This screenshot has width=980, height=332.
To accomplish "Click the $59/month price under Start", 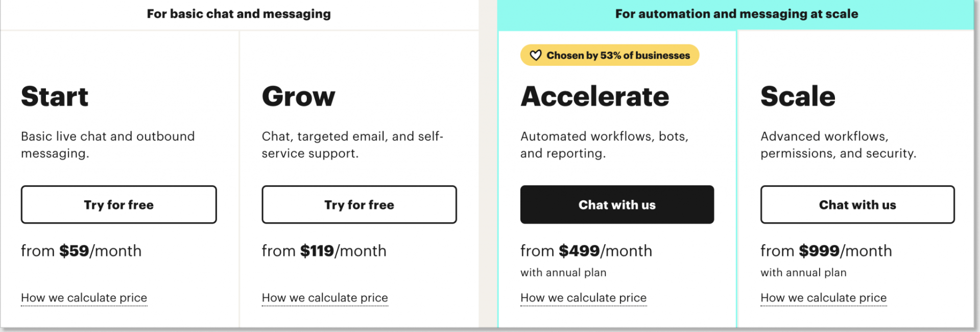I will point(81,250).
